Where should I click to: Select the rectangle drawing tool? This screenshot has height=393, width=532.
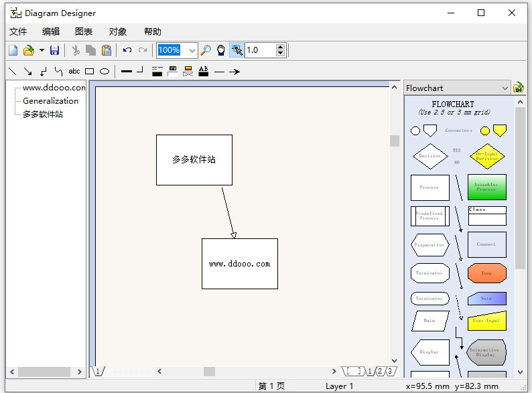90,71
